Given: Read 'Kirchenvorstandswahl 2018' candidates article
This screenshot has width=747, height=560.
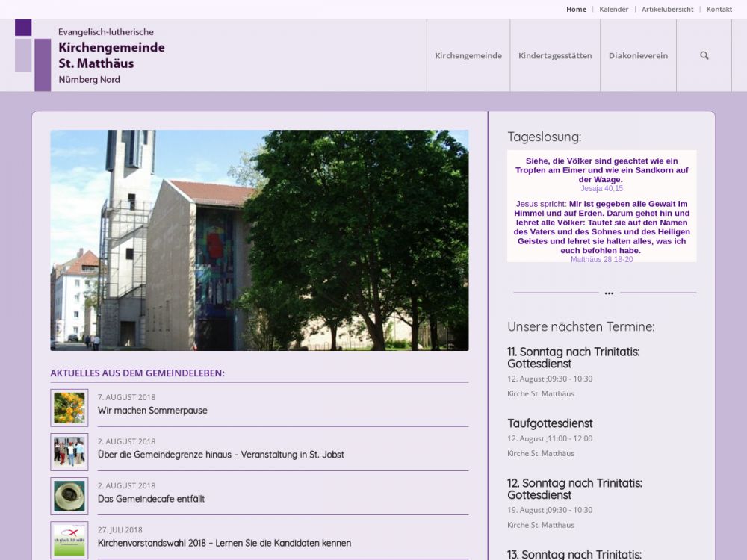Looking at the screenshot, I should [224, 543].
